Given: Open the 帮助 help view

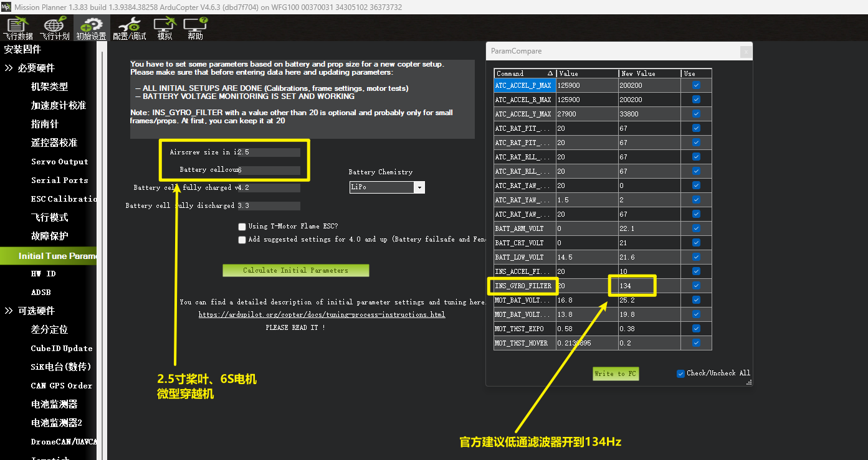Looking at the screenshot, I should pos(195,28).
